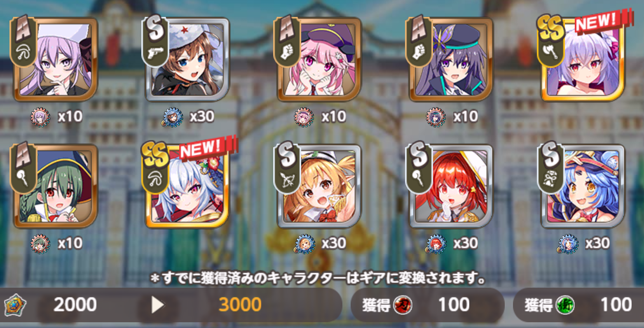Click the blue-haired gear icon beside x30
Viewport: 644px width, 328px height.
point(568,244)
